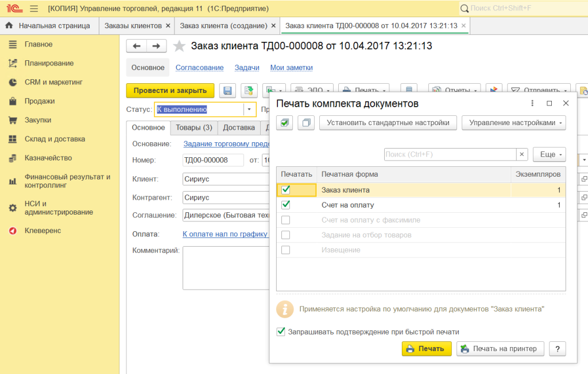Image resolution: width=588 pixels, height=374 pixels.
Task: Open the Отчеты toolbar dropdown
Action: click(455, 89)
